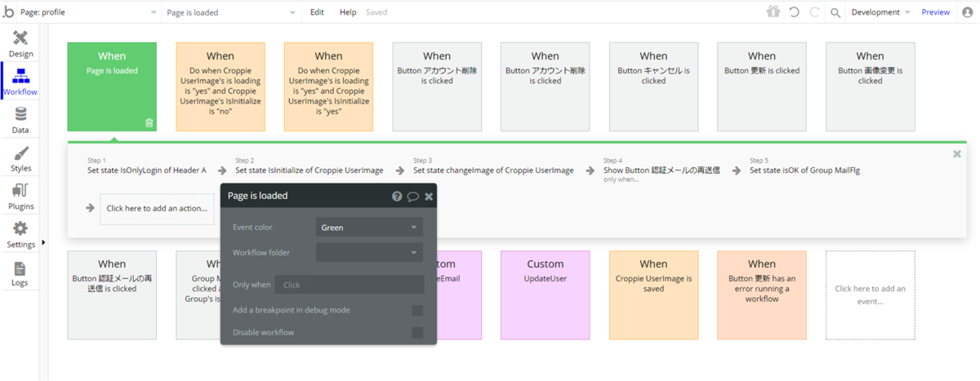Click here to add an action box
The image size is (980, 381).
point(157,208)
